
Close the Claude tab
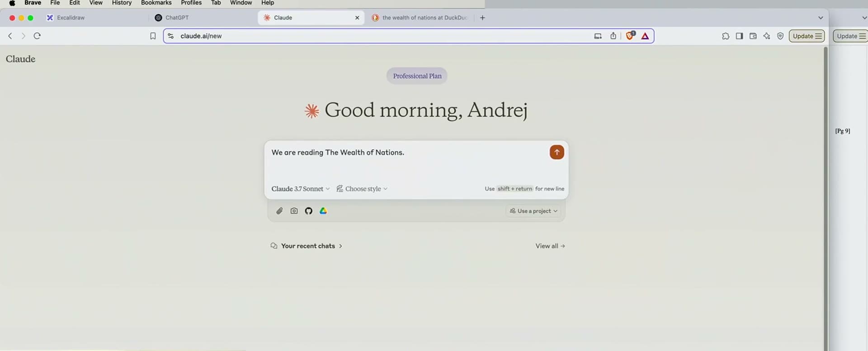click(357, 18)
